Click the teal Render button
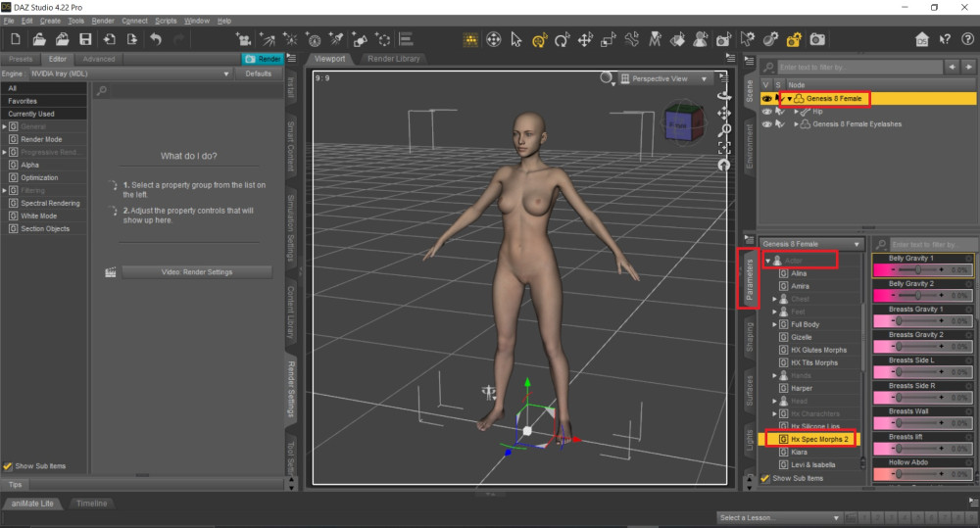This screenshot has height=528, width=980. [x=263, y=59]
